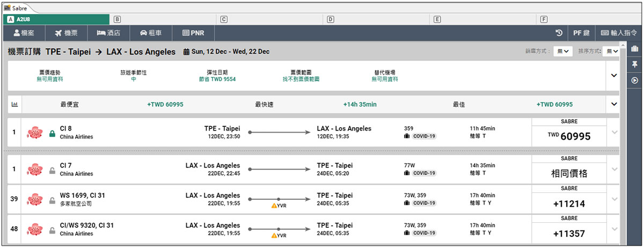Click the suitcase icon in right sidebar

[x=634, y=49]
